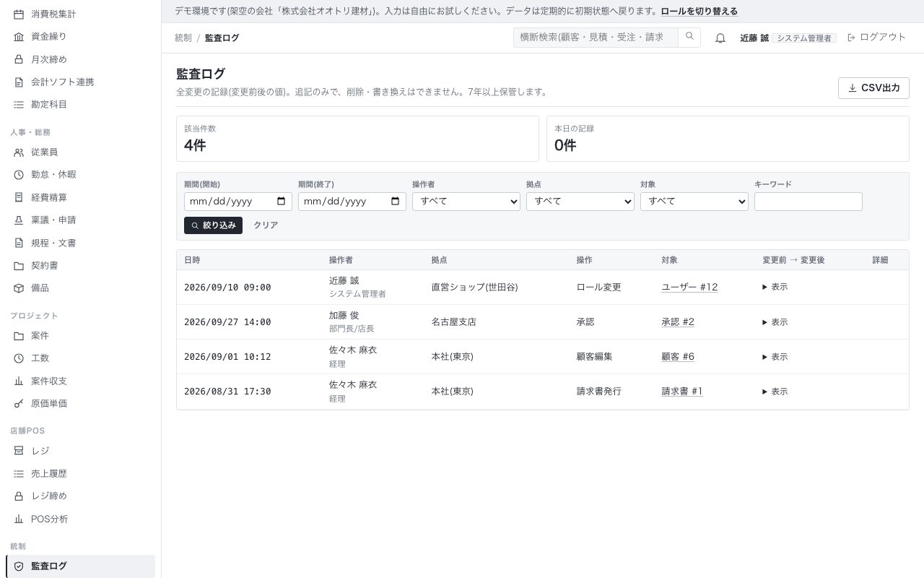This screenshot has height=578, width=924.
Task: Click the 月次締め lock icon
Action: [19, 59]
